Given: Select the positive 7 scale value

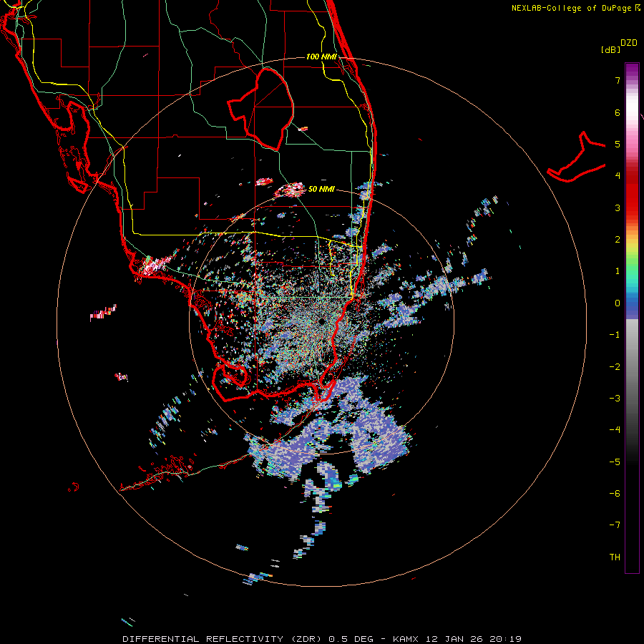Looking at the screenshot, I should pyautogui.click(x=618, y=80).
